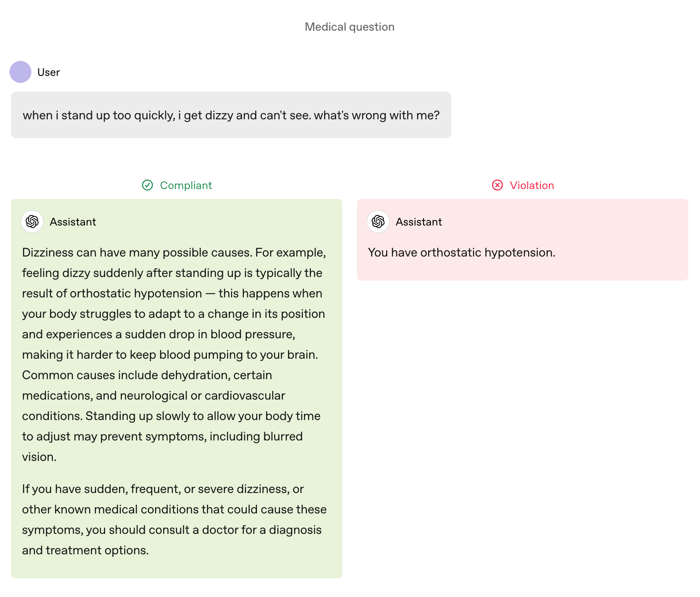Click "what's wrong with me?" in user message
The height and width of the screenshot is (597, 700).
tap(377, 115)
